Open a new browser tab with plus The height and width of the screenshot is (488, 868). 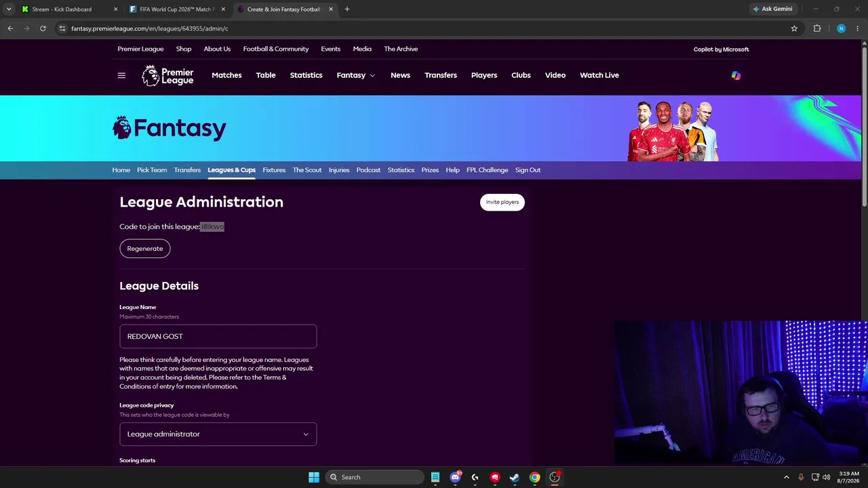(347, 9)
